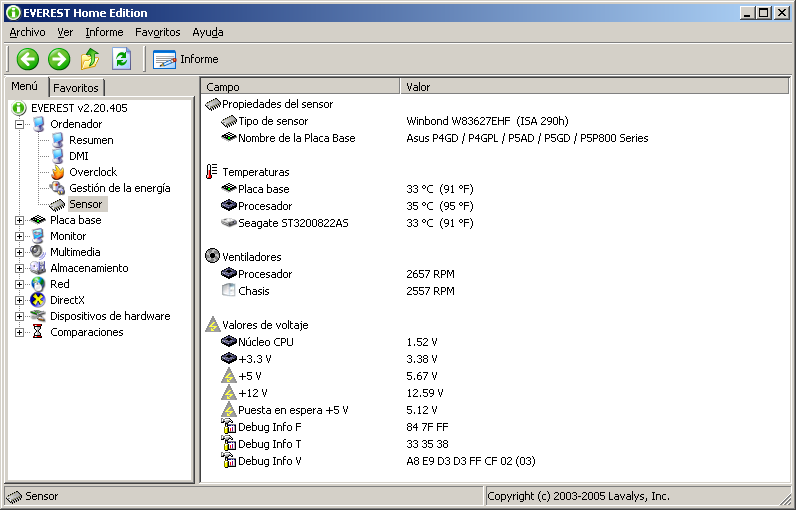Open the Archivo menu

point(27,32)
